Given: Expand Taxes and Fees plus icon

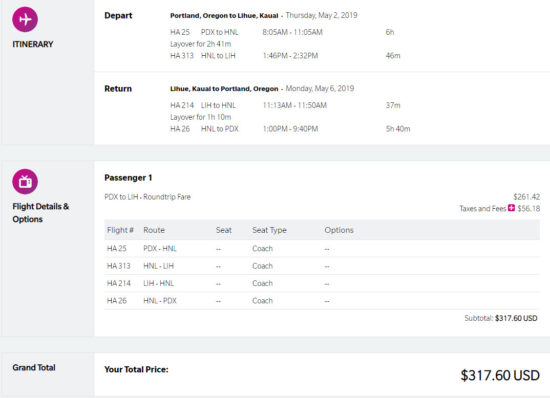Looking at the screenshot, I should [x=511, y=208].
